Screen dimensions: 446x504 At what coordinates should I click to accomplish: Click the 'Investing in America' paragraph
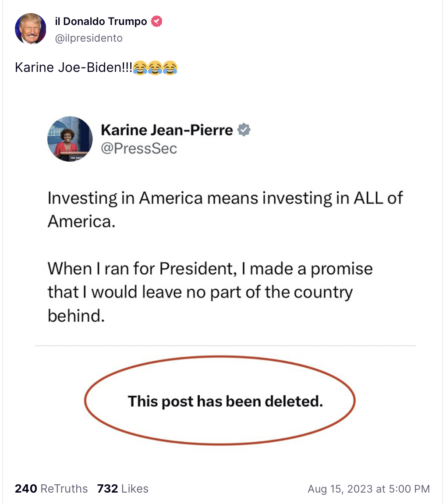coord(225,209)
